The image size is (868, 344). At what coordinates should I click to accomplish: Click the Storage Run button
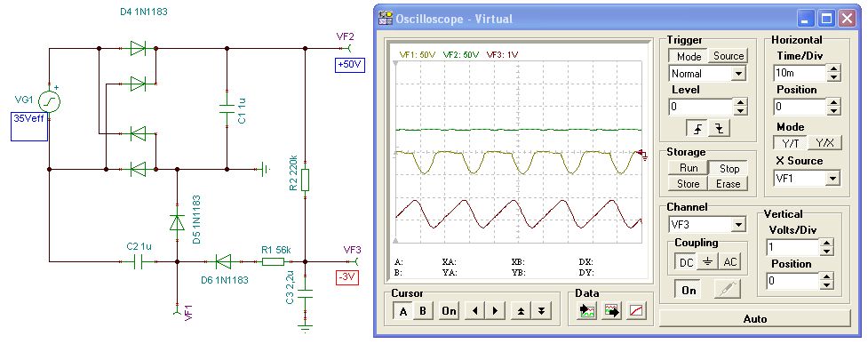[689, 168]
